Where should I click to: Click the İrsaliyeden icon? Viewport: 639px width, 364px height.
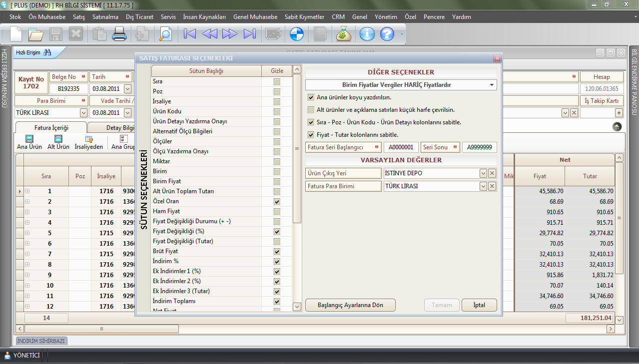click(x=88, y=142)
